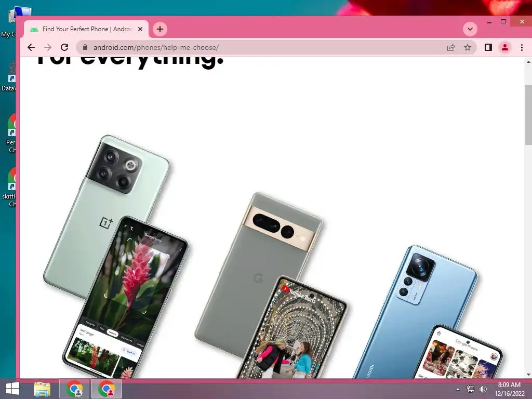Open File Explorer from the taskbar
The height and width of the screenshot is (399, 532).
(42, 389)
